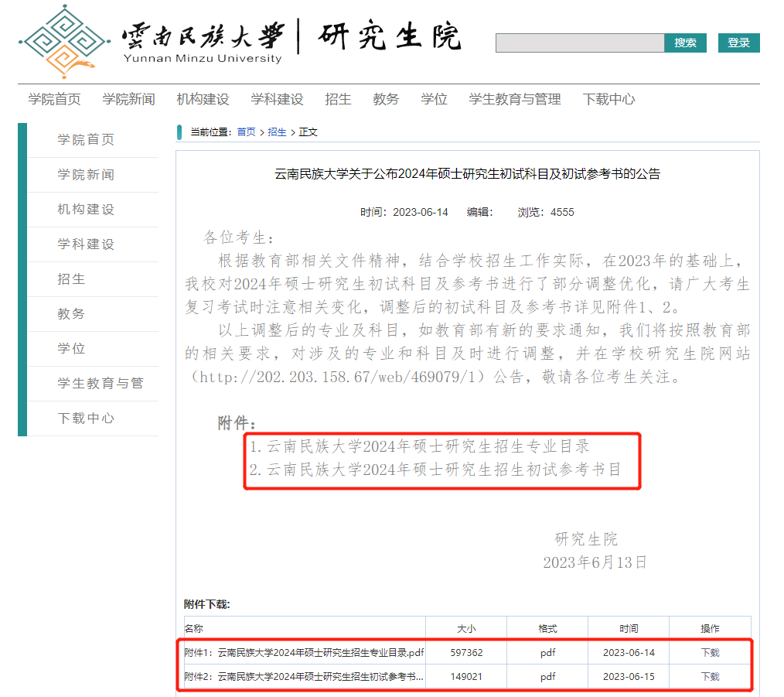784x697 pixels.
Task: Click the search input field
Action: click(x=580, y=43)
